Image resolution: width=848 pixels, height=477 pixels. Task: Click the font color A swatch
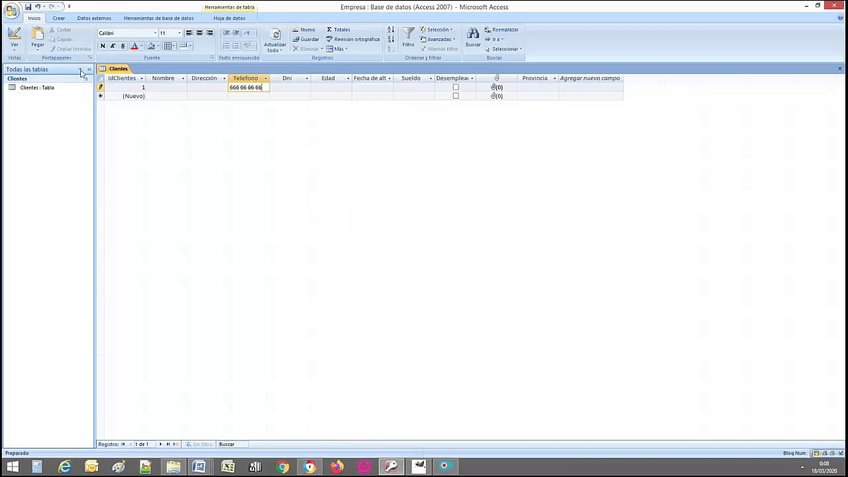pyautogui.click(x=134, y=46)
